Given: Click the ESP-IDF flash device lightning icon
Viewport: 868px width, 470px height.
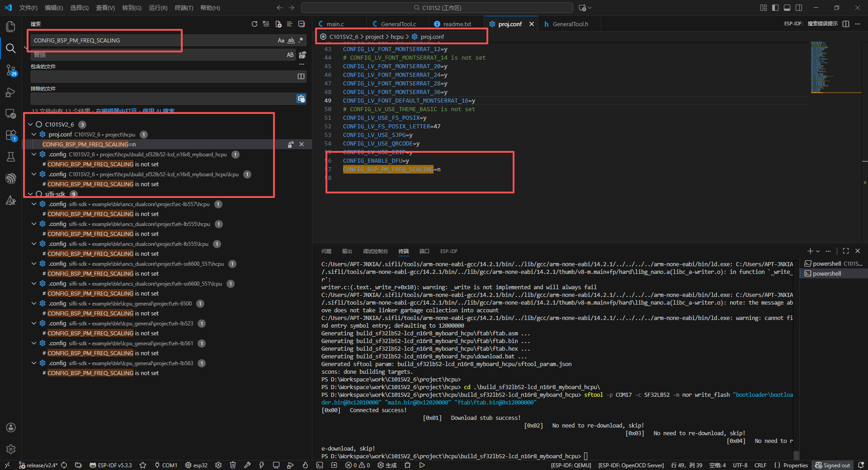Looking at the screenshot, I should [x=262, y=465].
